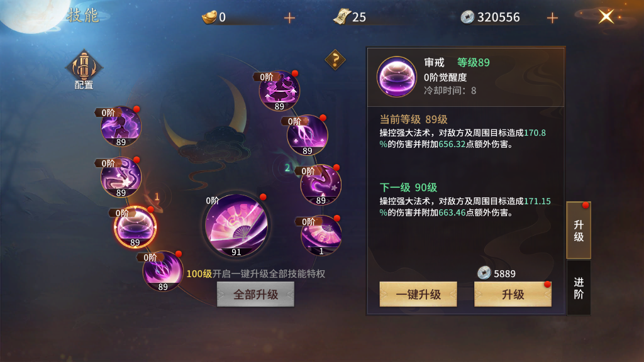This screenshot has height=362, width=644.
Task: Switch to the 升级 tab
Action: 579,230
